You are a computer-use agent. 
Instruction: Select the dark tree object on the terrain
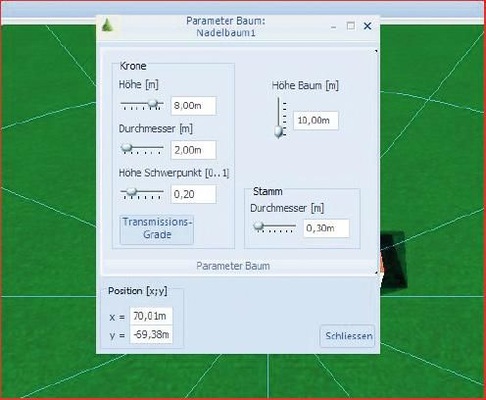(x=393, y=262)
